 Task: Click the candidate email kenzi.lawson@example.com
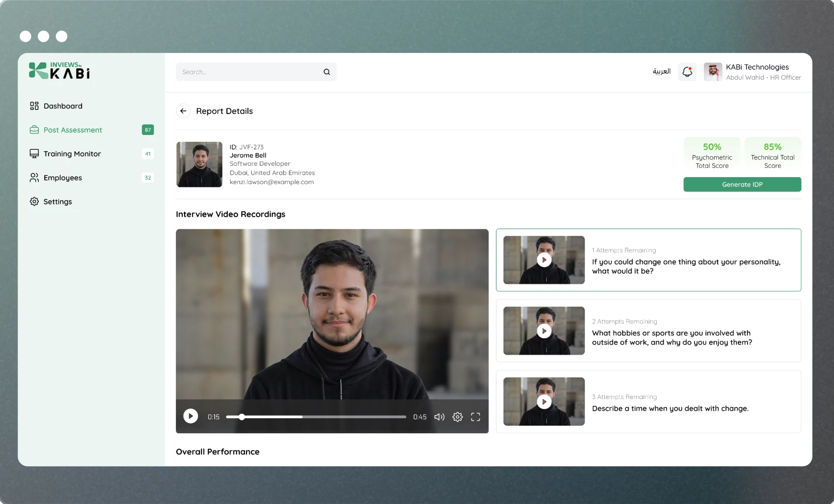[x=272, y=182]
